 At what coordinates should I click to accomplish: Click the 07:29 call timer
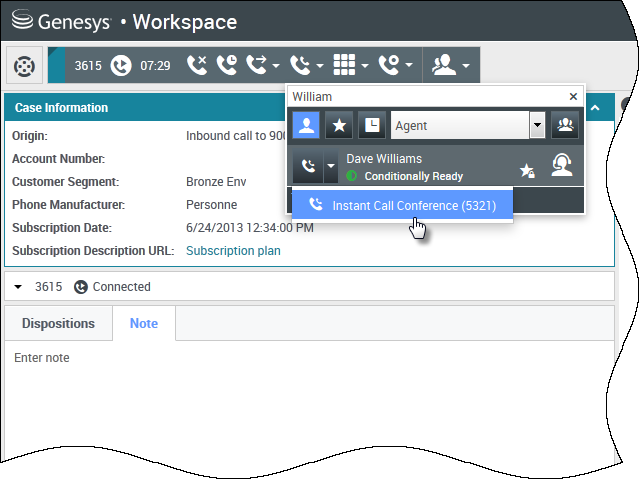click(x=155, y=66)
